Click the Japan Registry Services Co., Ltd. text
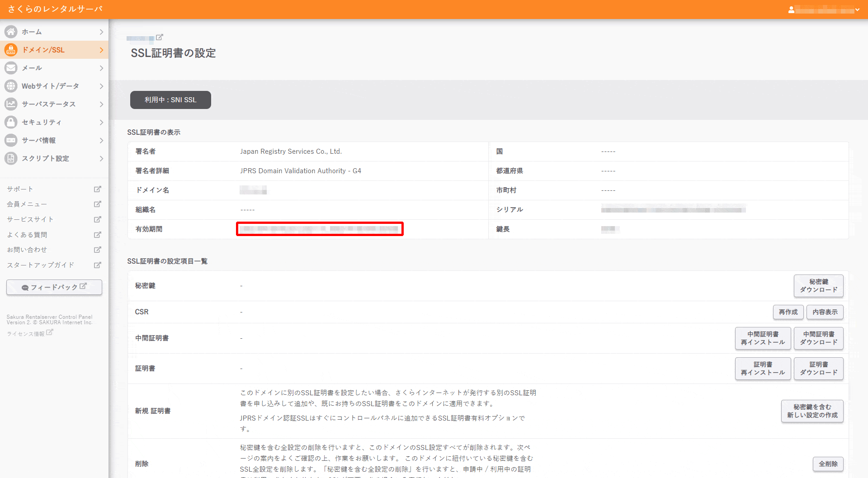868x478 pixels. [x=291, y=151]
